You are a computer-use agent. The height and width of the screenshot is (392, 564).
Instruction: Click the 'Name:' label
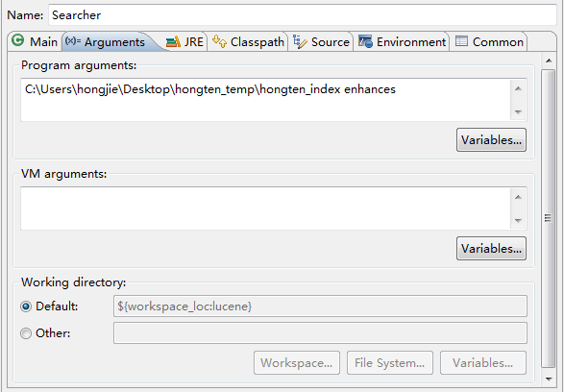25,15
